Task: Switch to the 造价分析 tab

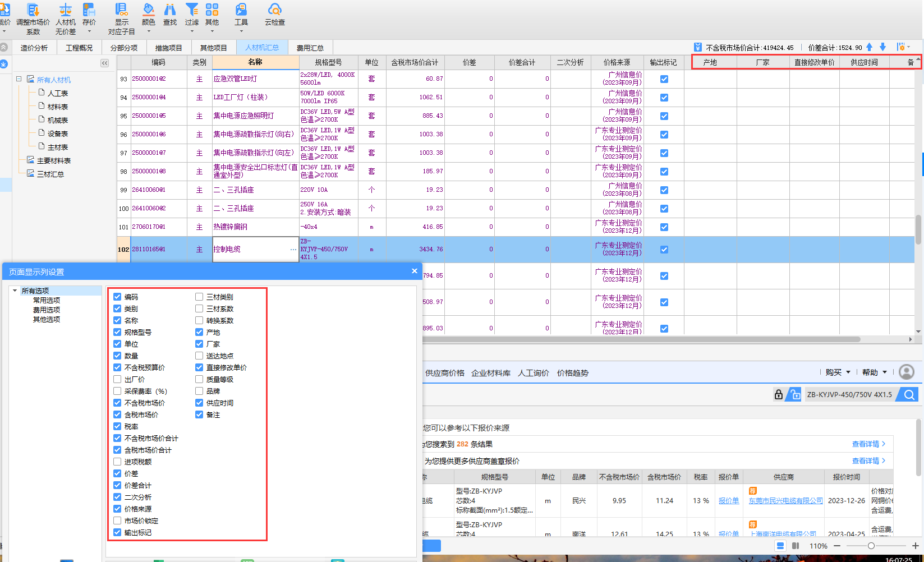Action: (34, 48)
